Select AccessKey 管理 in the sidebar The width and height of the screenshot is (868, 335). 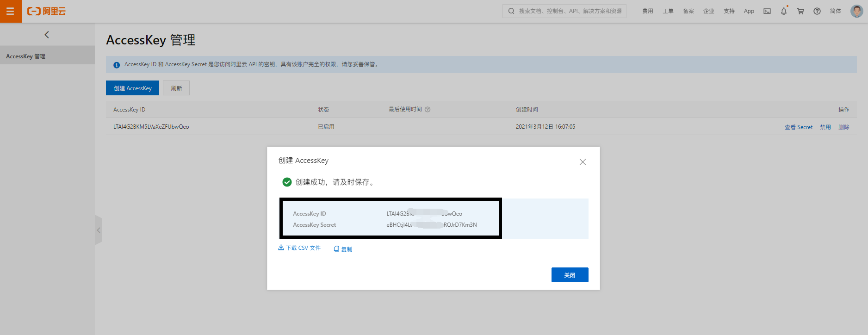click(47, 55)
